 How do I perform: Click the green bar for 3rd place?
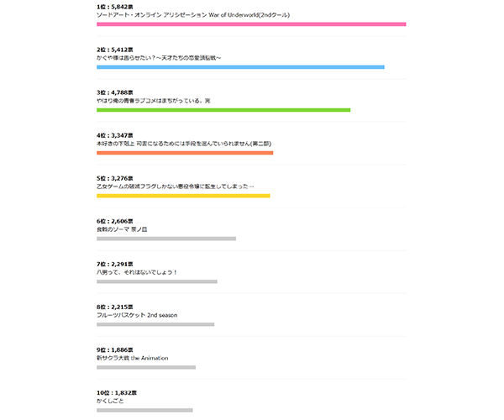click(223, 110)
